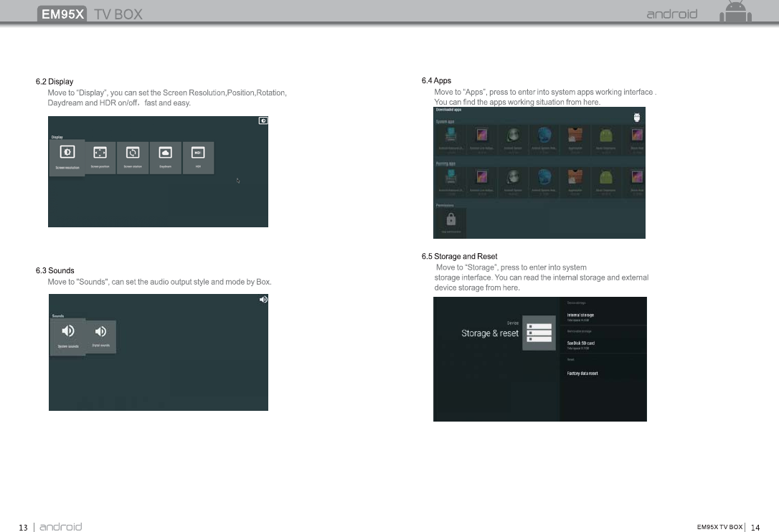Click 'EM95X TV BOX' footer text

(x=719, y=527)
